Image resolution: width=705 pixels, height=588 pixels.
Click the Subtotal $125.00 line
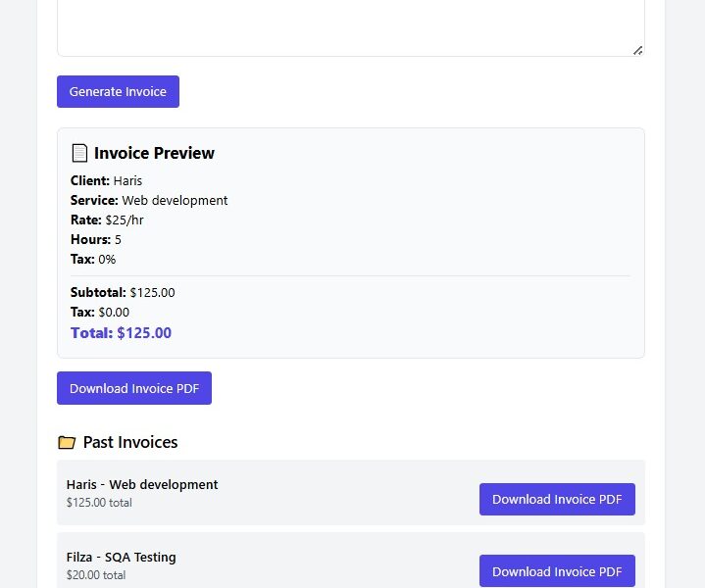tap(123, 292)
